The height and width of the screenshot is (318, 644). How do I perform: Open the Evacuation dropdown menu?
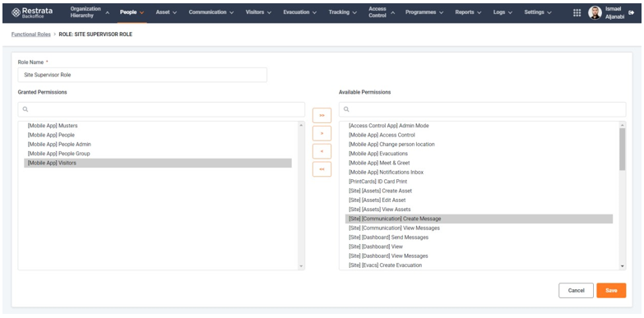point(300,12)
